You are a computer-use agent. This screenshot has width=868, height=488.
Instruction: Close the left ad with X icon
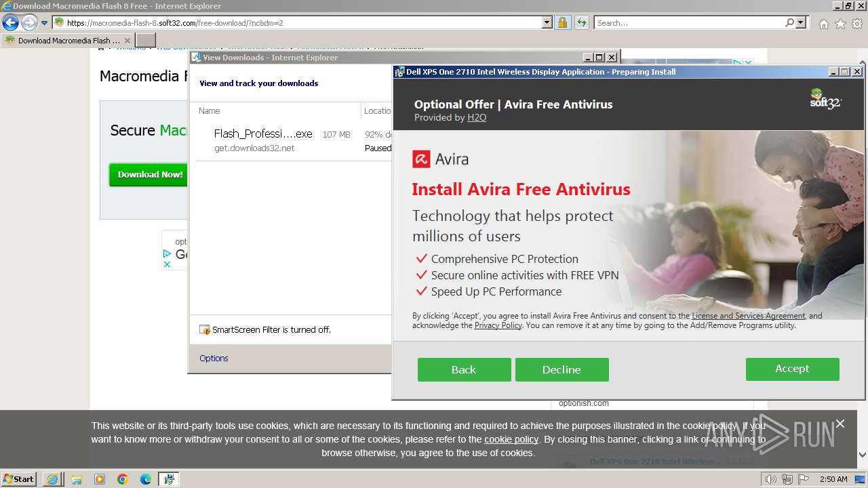point(167,264)
